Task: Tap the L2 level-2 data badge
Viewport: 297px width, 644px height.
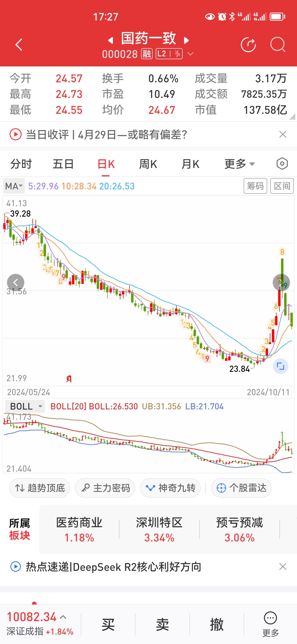Action: pos(169,54)
